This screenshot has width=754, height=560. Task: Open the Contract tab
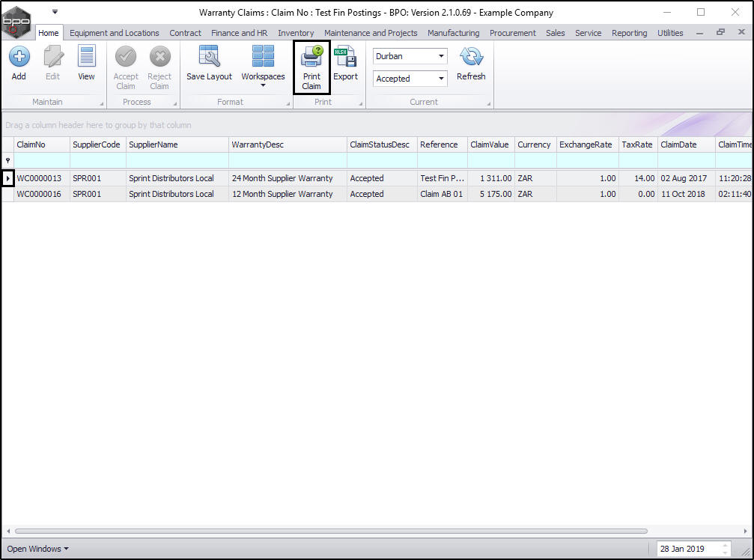coord(185,33)
